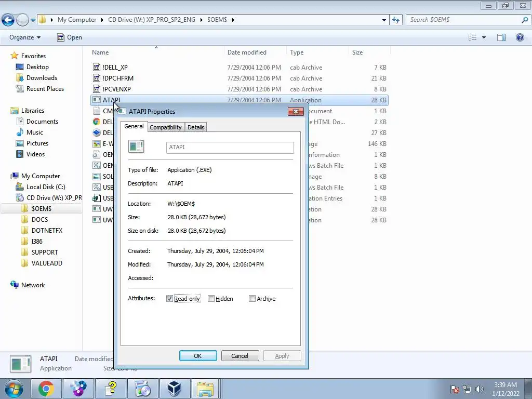Click the Open toolbar button
Image resolution: width=532 pixels, height=399 pixels.
[x=70, y=37]
